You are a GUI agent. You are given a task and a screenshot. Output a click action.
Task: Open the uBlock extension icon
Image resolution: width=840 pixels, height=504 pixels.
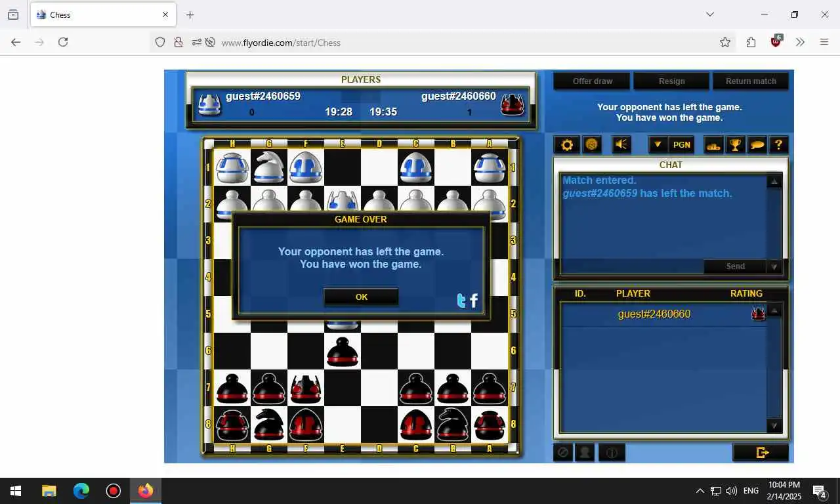pyautogui.click(x=776, y=41)
